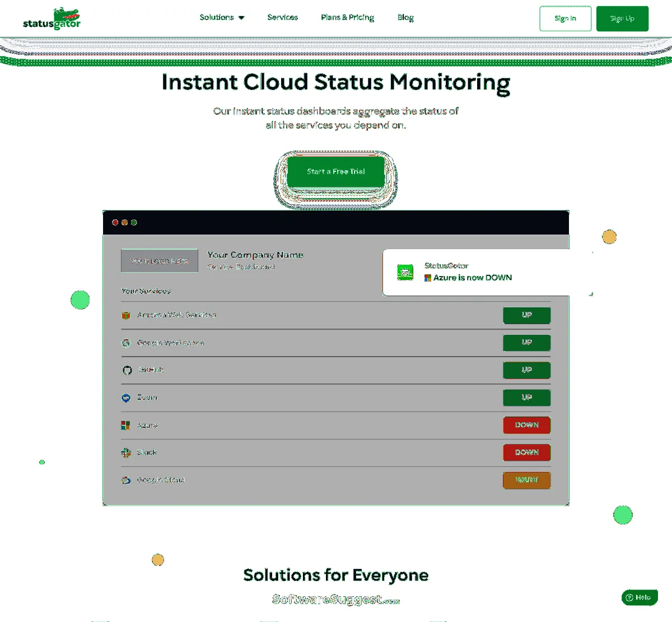Image resolution: width=672 pixels, height=622 pixels.
Task: Start a Free Trial
Action: click(336, 171)
